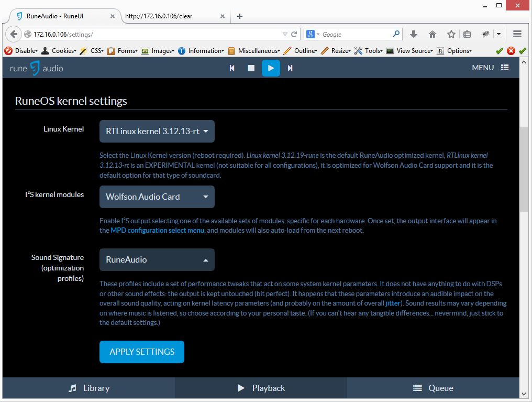Open the Sound Signature RuneAudio dropdown
The height and width of the screenshot is (402, 532).
pos(157,260)
